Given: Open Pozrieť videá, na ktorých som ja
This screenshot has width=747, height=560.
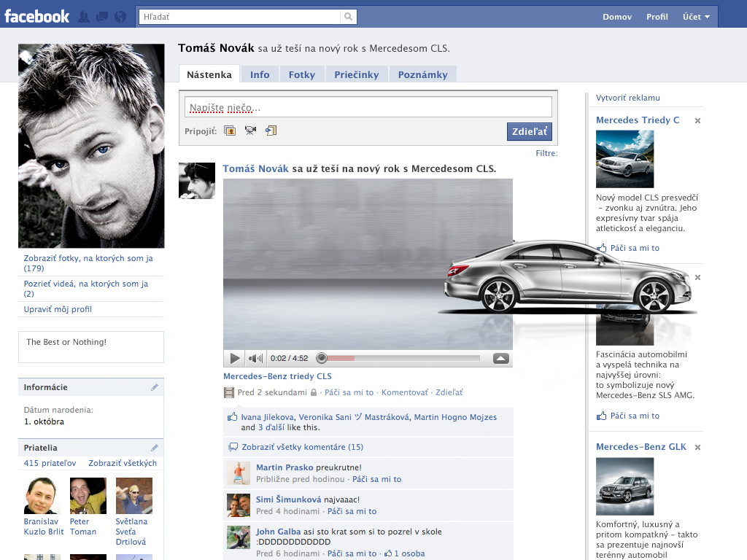Looking at the screenshot, I should (86, 289).
